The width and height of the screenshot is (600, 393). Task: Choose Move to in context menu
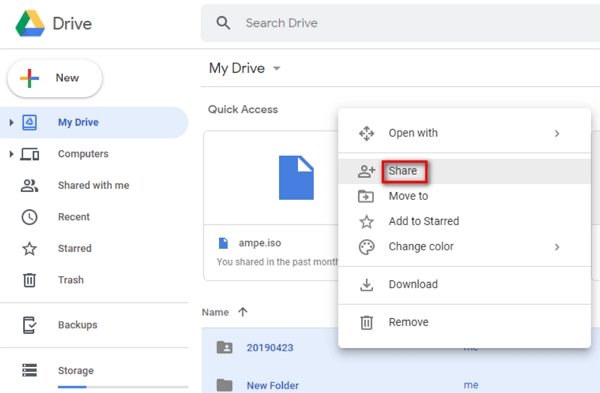[465, 196]
